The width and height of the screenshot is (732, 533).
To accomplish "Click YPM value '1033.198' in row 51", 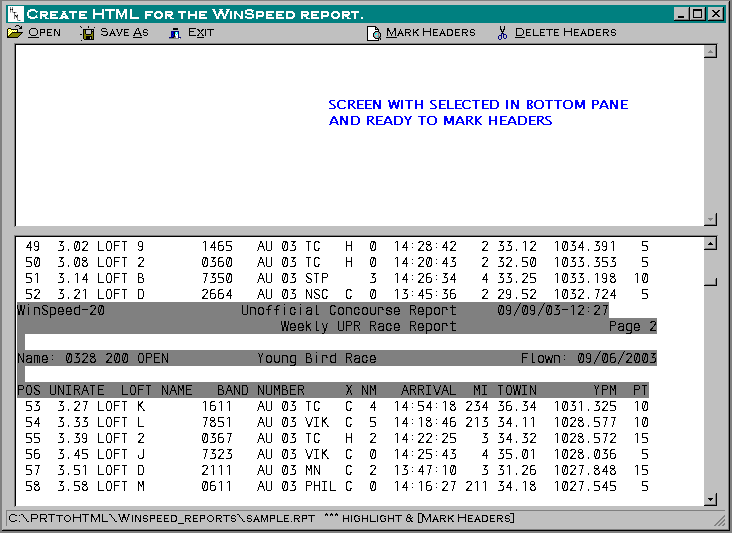I will 585,278.
